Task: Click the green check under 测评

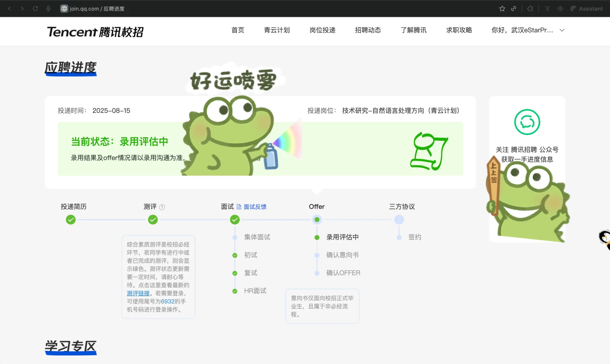Action: point(153,220)
